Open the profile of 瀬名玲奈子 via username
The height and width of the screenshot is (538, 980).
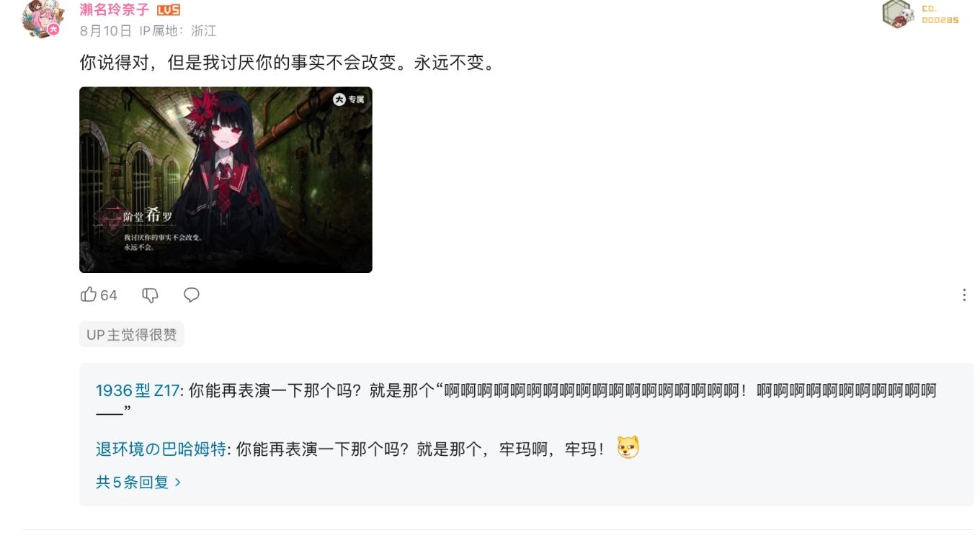coord(115,9)
